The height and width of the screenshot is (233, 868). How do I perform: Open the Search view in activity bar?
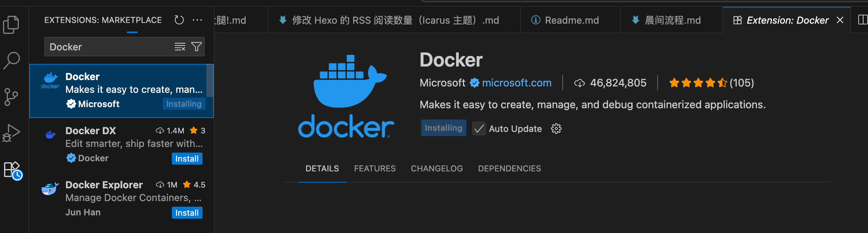[11, 60]
